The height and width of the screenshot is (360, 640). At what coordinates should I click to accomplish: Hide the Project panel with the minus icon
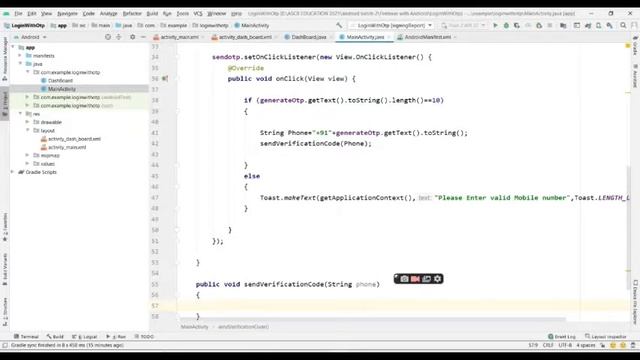pyautogui.click(x=143, y=37)
